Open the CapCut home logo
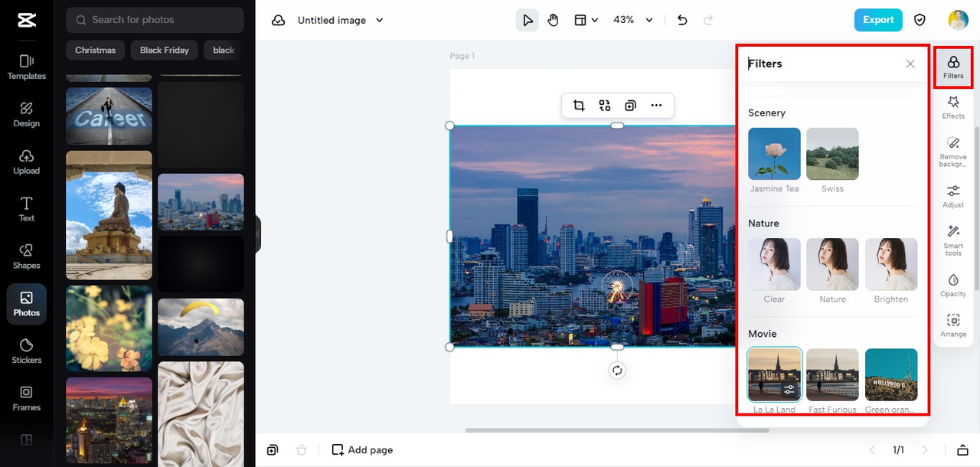This screenshot has width=980, height=467. tap(26, 21)
